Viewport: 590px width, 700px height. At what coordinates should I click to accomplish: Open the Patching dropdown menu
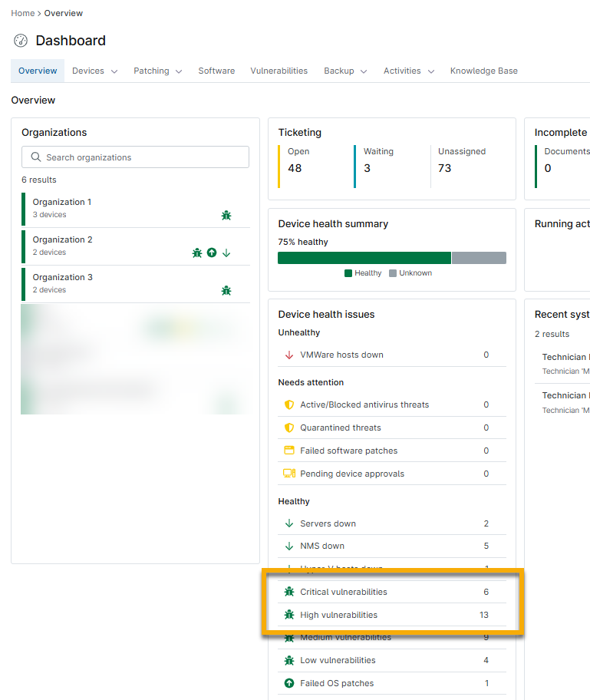coord(157,71)
